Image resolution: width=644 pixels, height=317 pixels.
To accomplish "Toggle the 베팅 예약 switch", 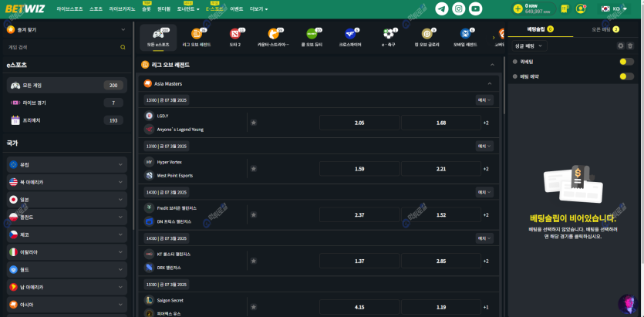I will 627,76.
